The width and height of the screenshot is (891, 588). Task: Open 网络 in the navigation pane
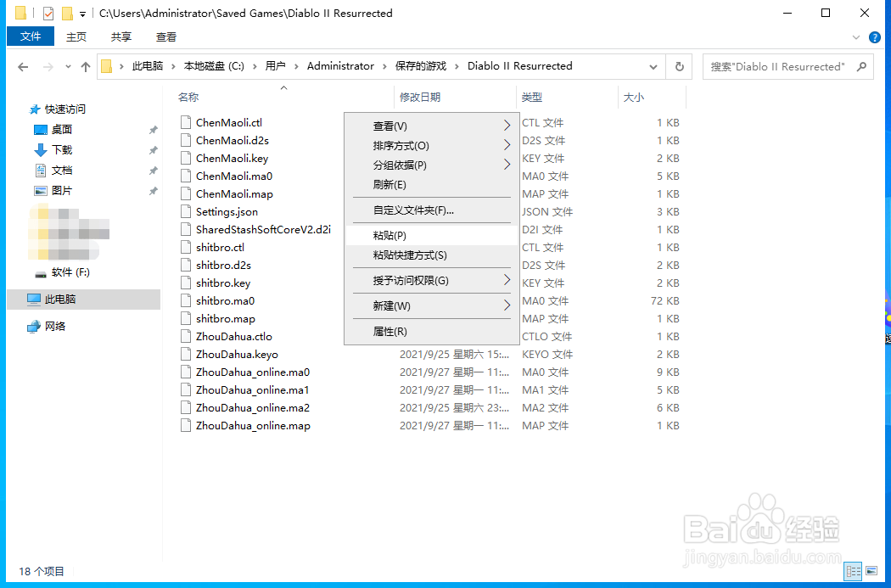pos(54,327)
